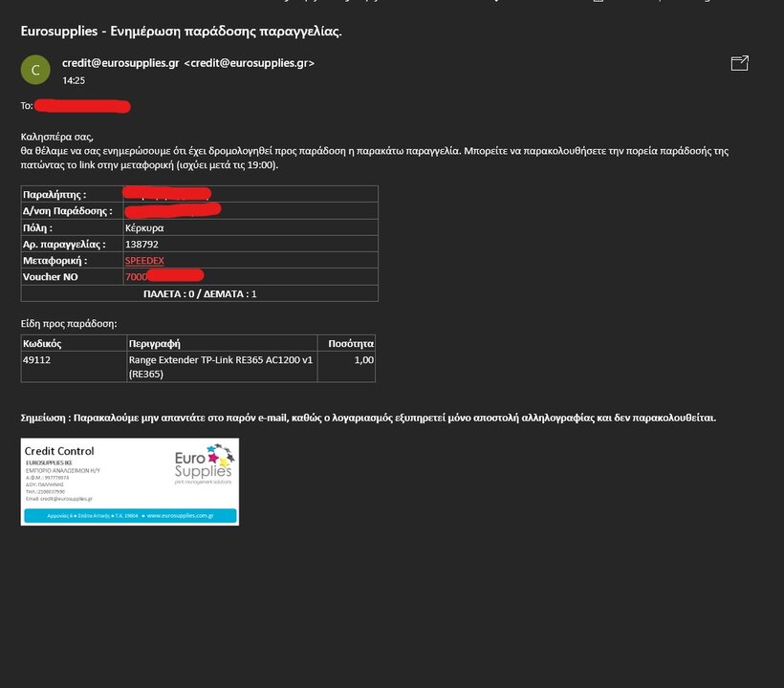Click the Κέρκυρα city cell
The image size is (784, 688).
(x=144, y=227)
